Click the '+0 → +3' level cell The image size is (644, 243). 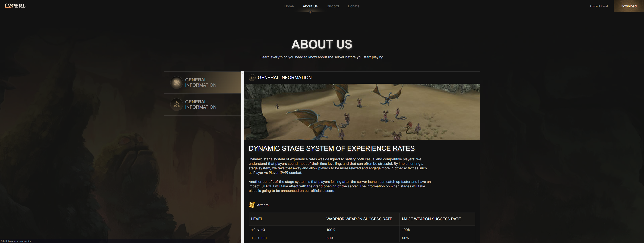(x=286, y=230)
